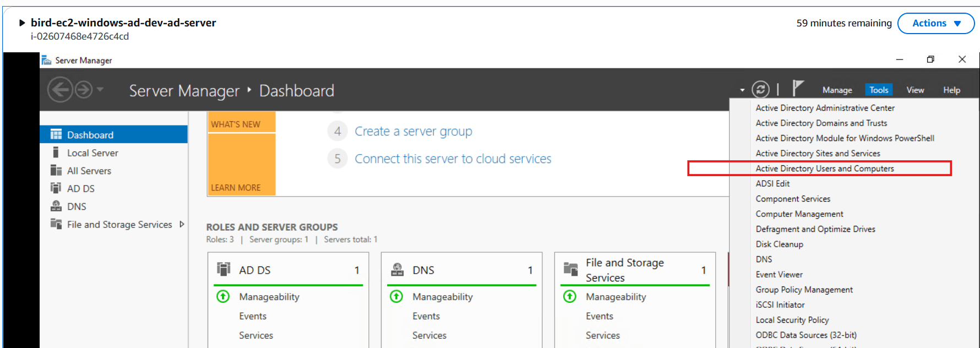
Task: Select Event Viewer from Tools menu
Action: pos(779,274)
